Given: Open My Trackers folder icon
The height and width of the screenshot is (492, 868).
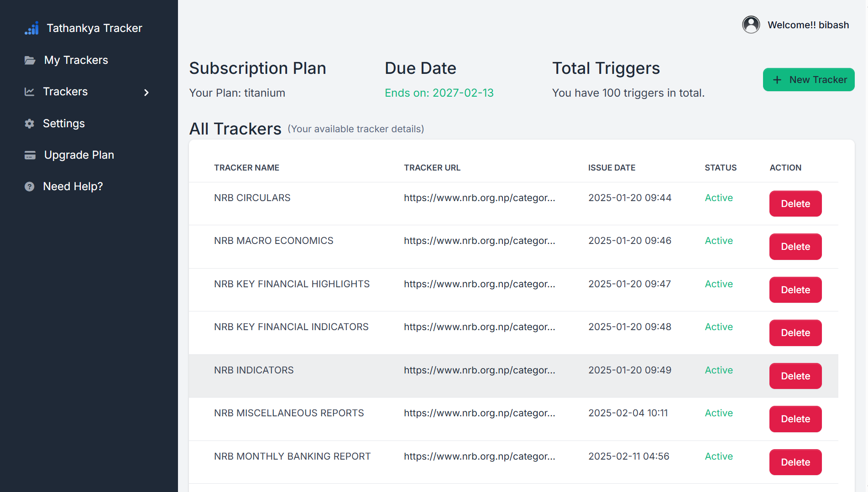Looking at the screenshot, I should pyautogui.click(x=30, y=60).
